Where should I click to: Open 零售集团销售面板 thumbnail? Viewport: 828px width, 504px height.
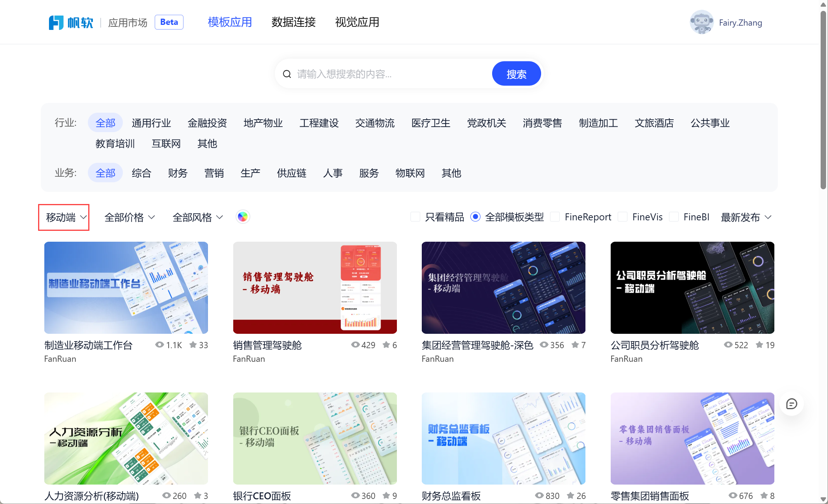tap(692, 438)
